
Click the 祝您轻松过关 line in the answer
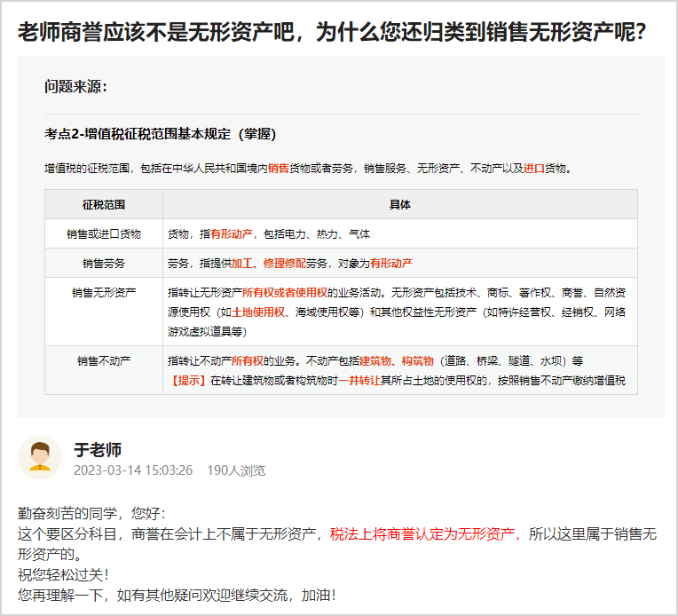[63, 574]
